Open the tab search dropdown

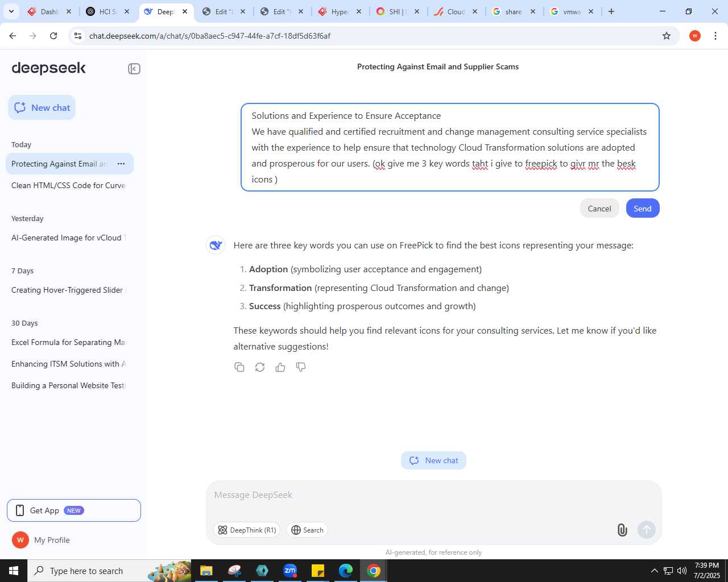[11, 11]
